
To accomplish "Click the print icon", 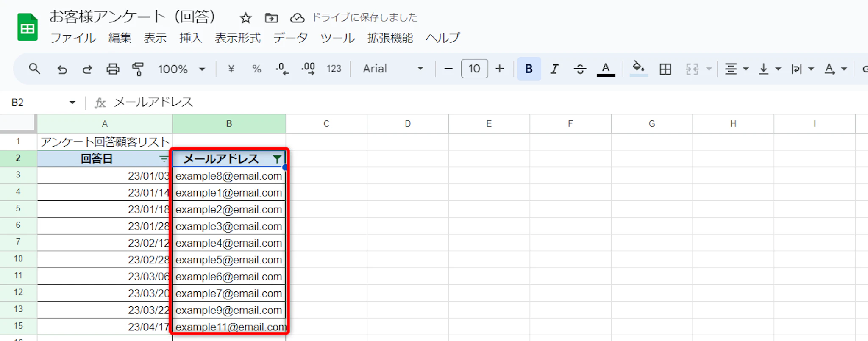I will 113,69.
